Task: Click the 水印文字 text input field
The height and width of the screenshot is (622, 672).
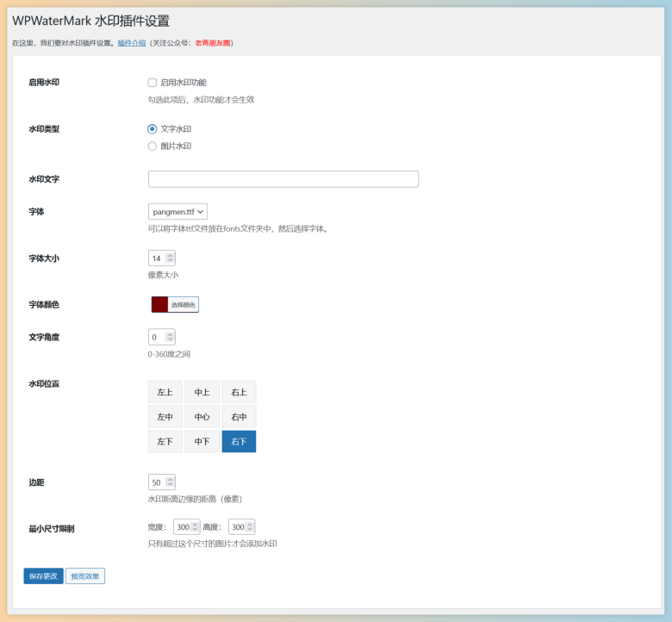Action: (x=283, y=179)
